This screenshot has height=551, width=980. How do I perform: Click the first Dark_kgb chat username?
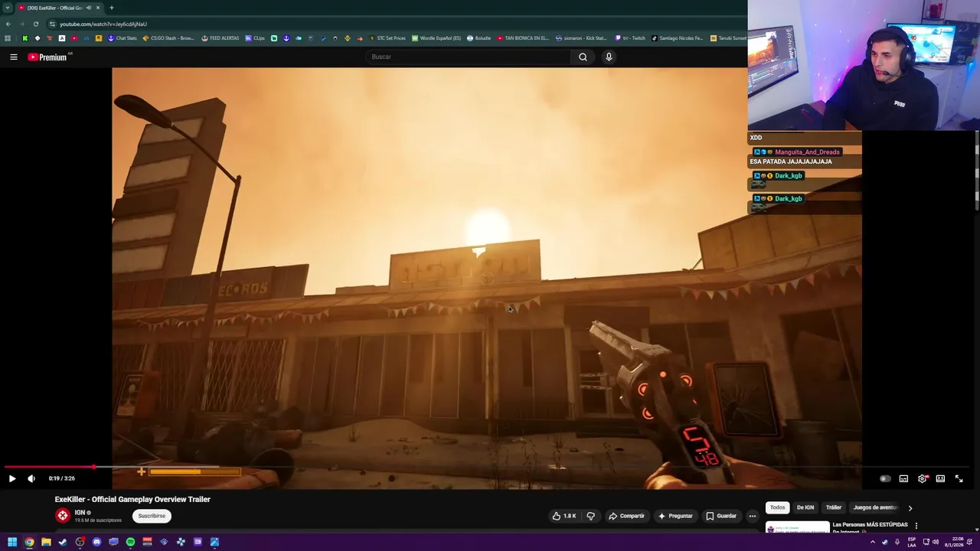click(788, 176)
